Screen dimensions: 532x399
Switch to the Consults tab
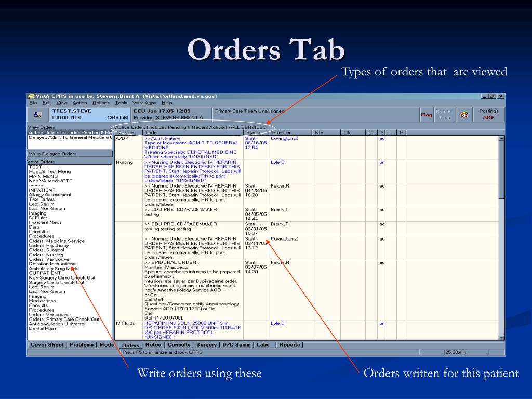pyautogui.click(x=179, y=345)
